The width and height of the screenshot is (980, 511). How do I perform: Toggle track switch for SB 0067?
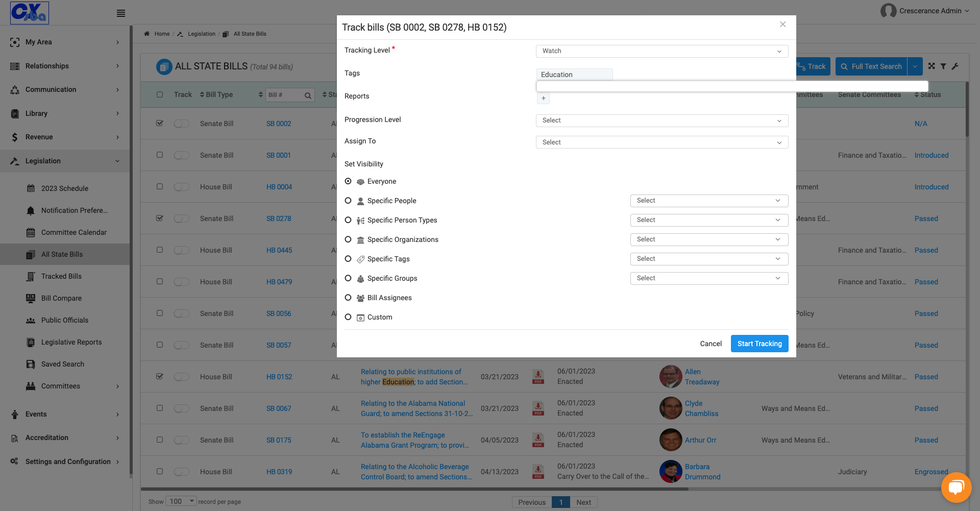point(181,408)
